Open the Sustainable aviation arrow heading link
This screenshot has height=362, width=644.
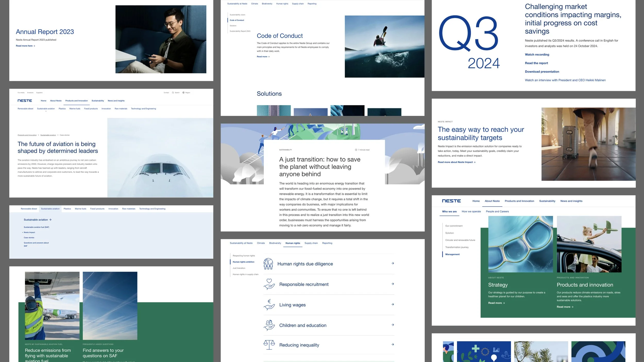point(38,220)
